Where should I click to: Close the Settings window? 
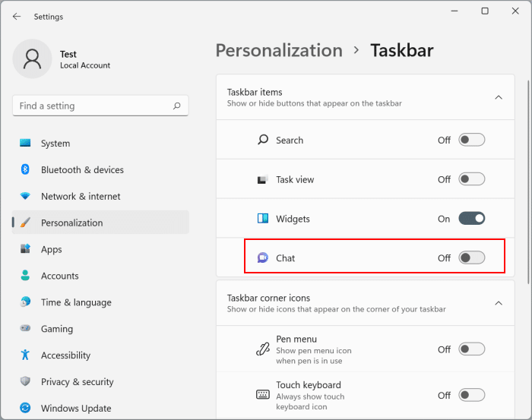pyautogui.click(x=515, y=11)
